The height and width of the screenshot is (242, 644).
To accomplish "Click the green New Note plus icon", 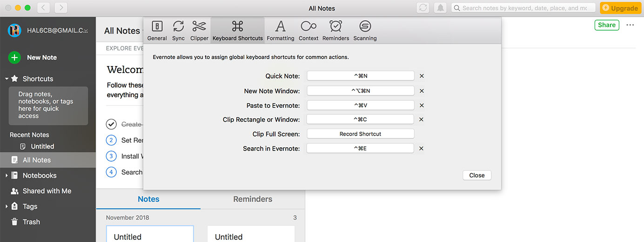I will coord(14,57).
